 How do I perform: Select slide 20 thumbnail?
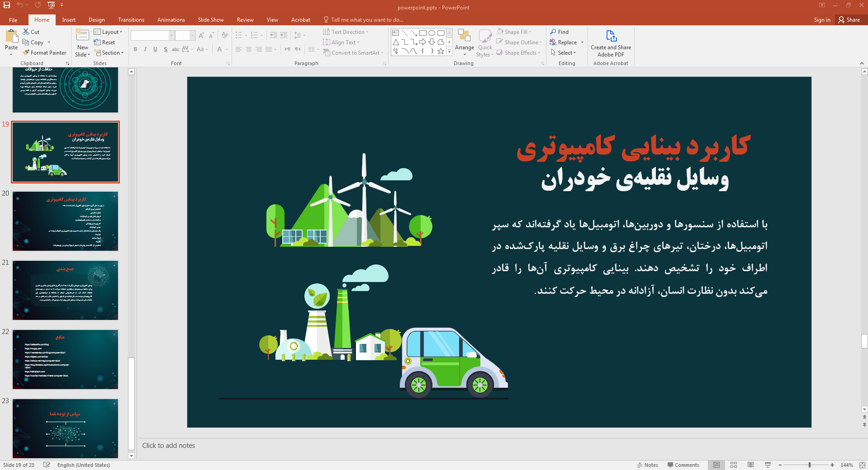(65, 221)
